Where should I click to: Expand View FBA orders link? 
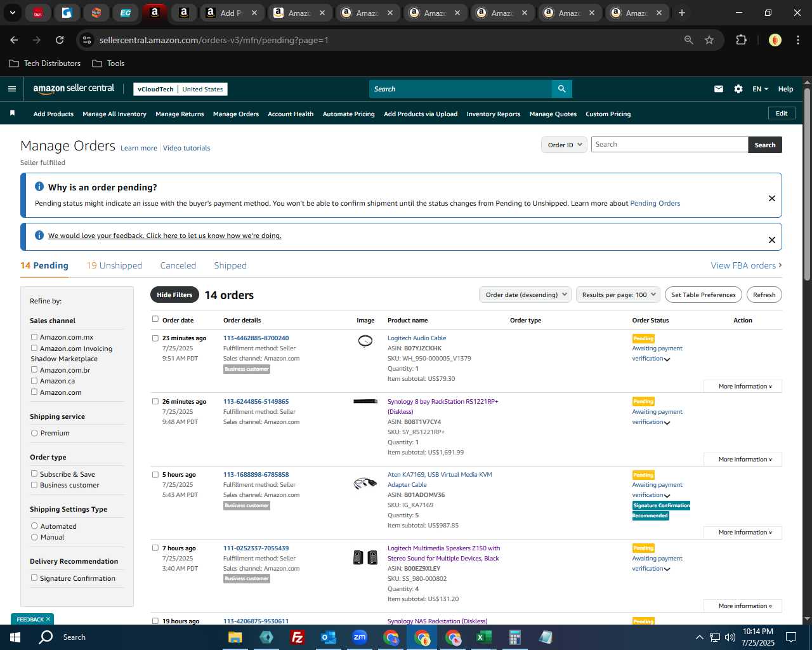point(746,265)
